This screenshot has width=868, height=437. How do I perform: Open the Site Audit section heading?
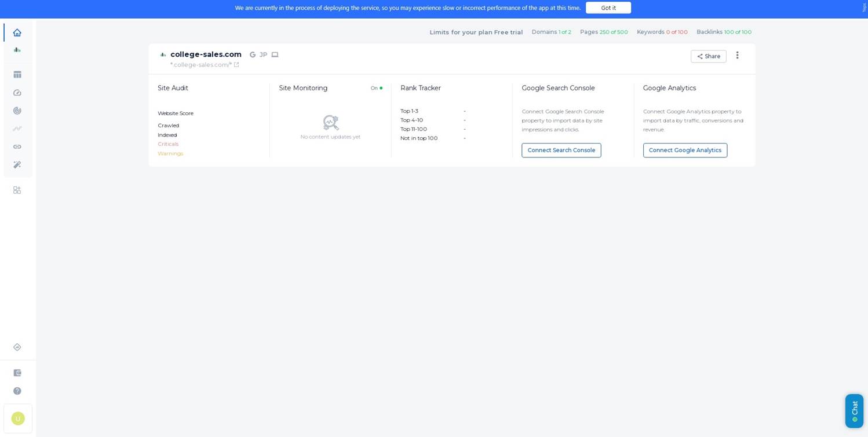click(173, 88)
